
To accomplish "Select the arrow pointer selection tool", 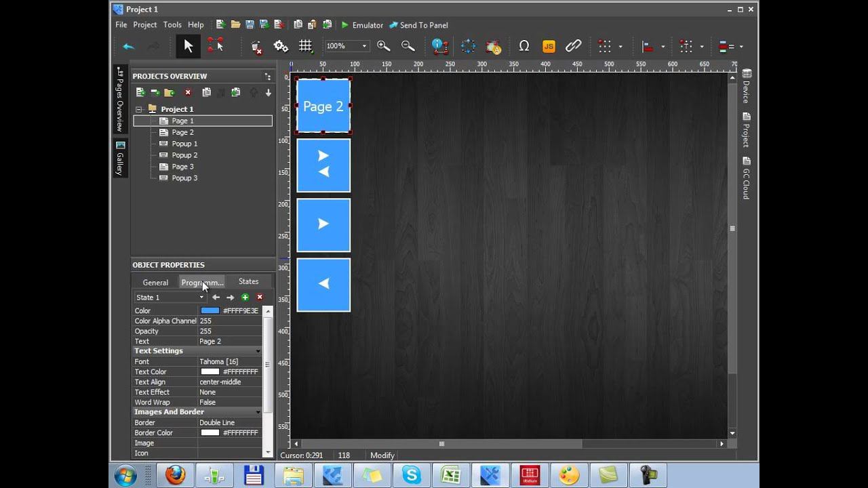I will click(189, 46).
